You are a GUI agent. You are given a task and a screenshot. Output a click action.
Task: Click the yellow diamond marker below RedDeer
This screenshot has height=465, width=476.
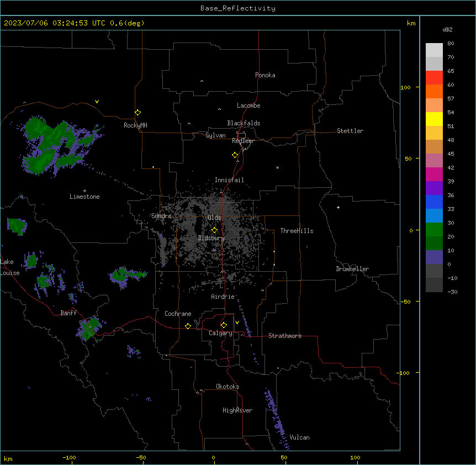click(235, 155)
